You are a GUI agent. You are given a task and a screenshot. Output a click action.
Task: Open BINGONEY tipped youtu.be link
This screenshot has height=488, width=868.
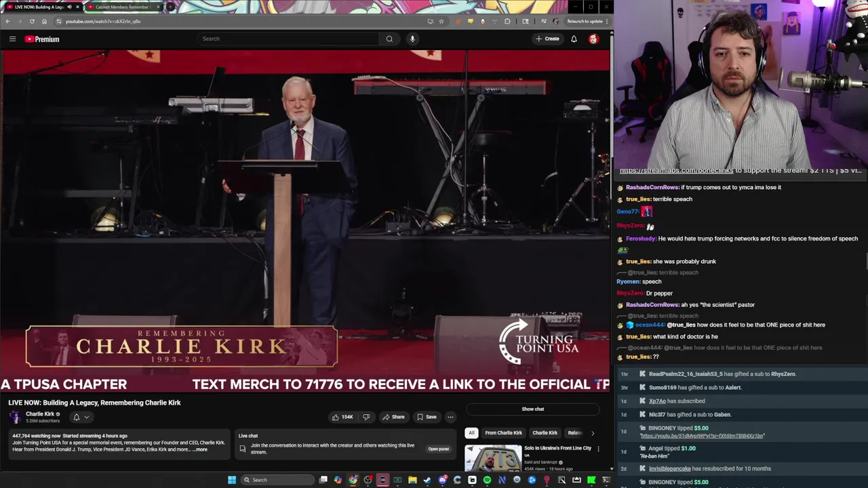point(703,436)
